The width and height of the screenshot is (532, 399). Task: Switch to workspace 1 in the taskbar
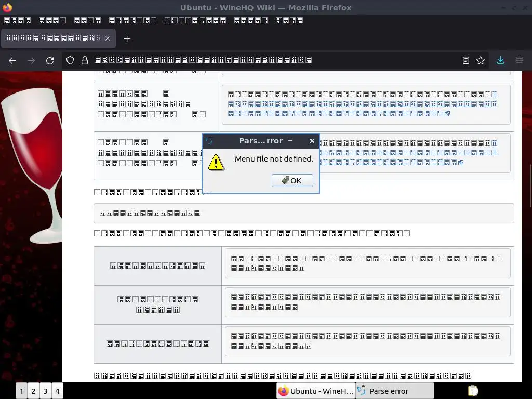pos(21,391)
